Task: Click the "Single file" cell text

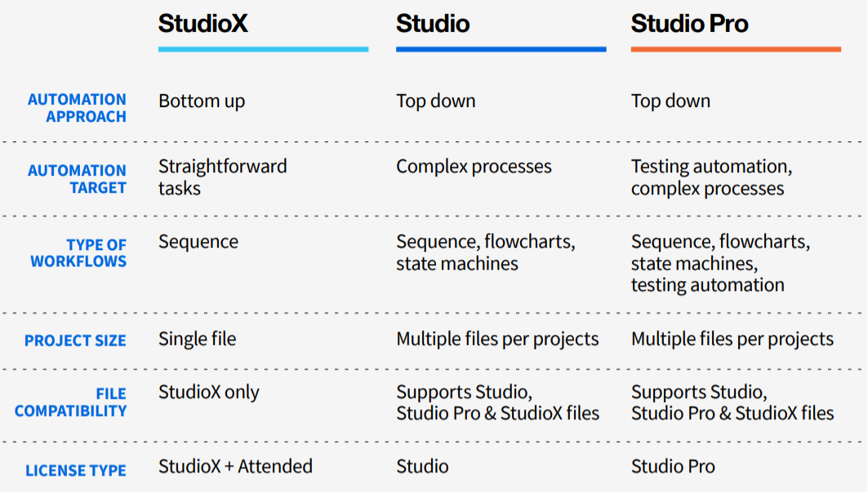Action: tap(197, 338)
